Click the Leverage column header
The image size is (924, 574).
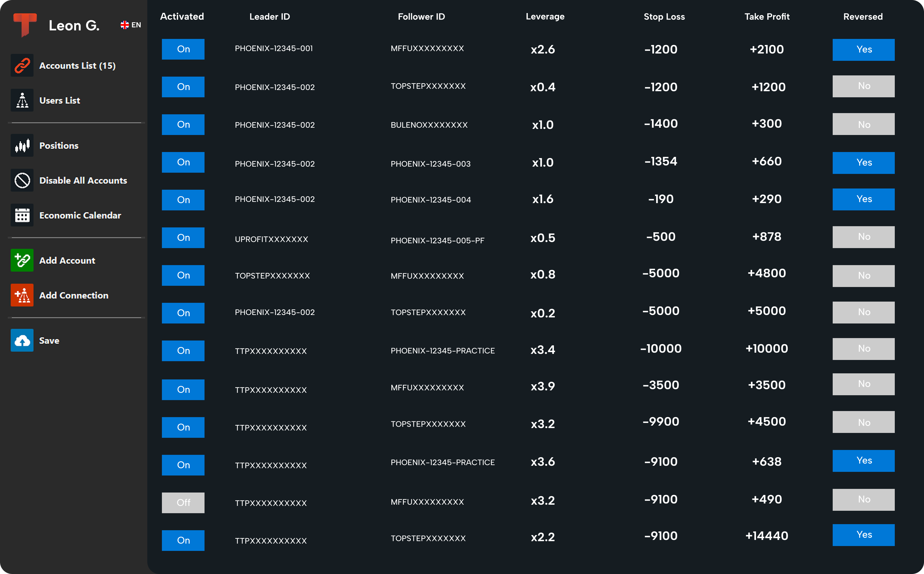click(x=545, y=17)
